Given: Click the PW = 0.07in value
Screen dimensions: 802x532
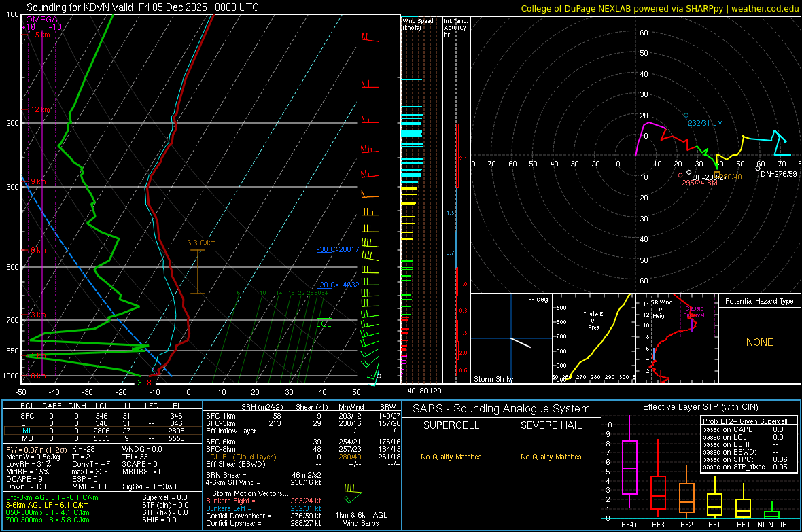Looking at the screenshot, I should point(35,449).
